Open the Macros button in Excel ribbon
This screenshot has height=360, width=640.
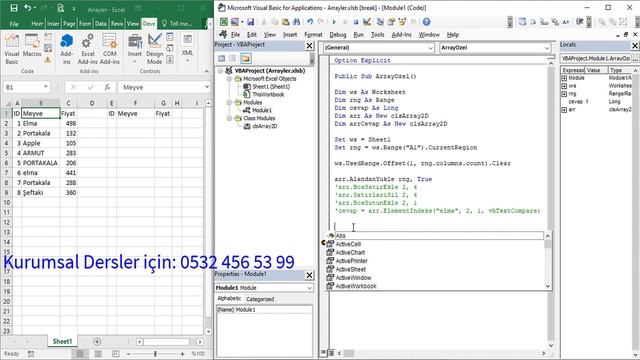click(32, 46)
